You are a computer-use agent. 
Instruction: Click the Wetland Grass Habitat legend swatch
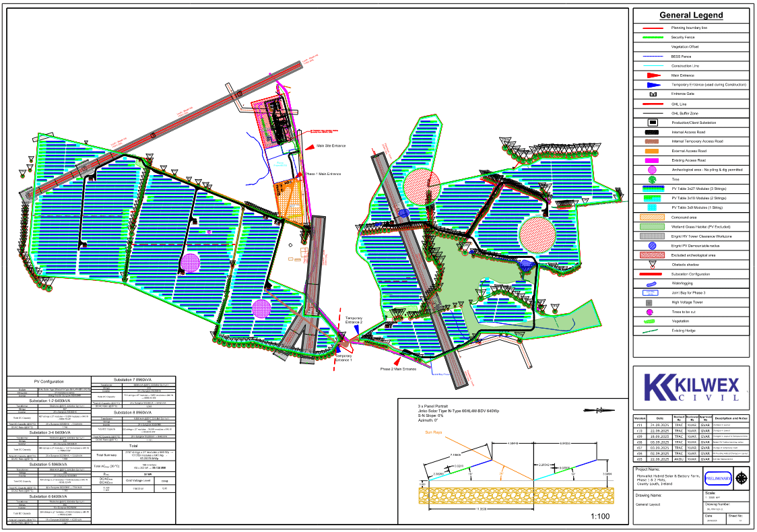pyautogui.click(x=651, y=227)
